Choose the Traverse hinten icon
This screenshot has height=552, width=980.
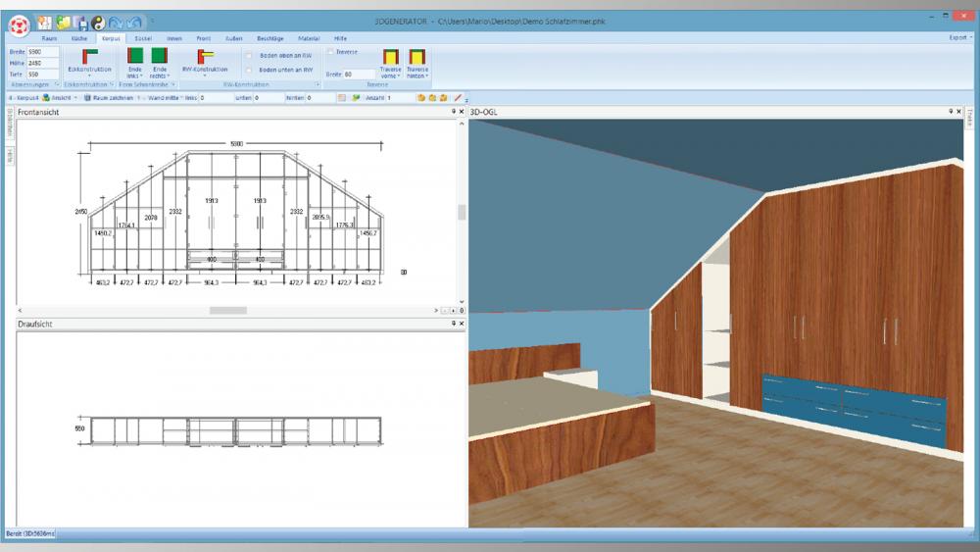click(x=416, y=57)
